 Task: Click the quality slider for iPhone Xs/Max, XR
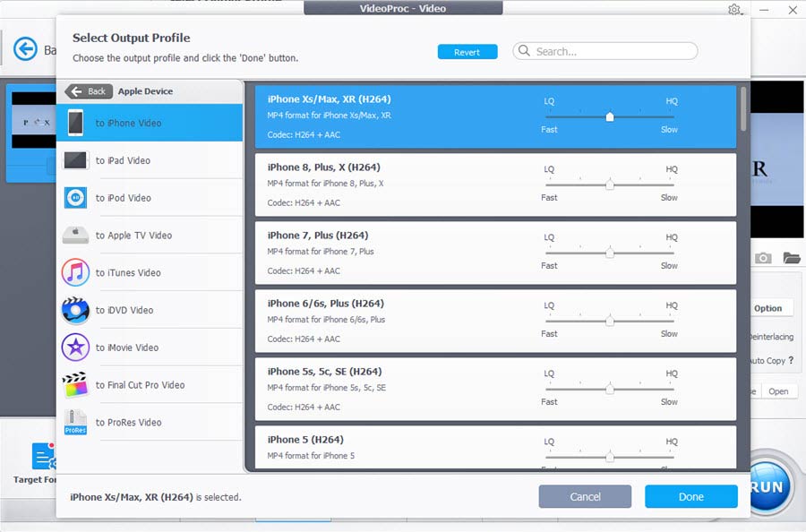pyautogui.click(x=610, y=116)
